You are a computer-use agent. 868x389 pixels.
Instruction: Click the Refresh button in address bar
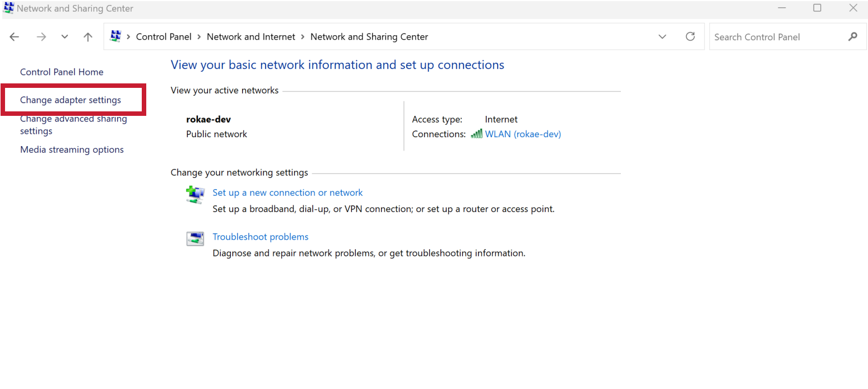tap(690, 36)
